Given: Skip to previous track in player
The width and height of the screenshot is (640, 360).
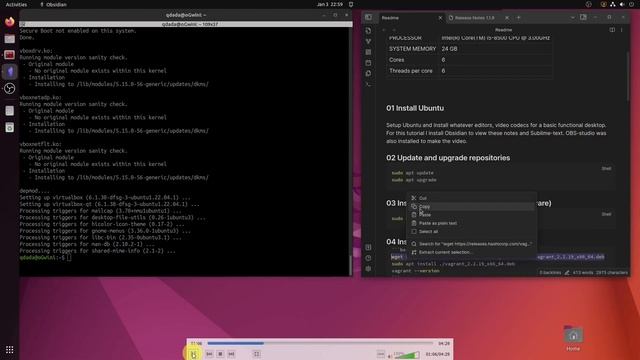Looking at the screenshot, I should pyautogui.click(x=209, y=354).
